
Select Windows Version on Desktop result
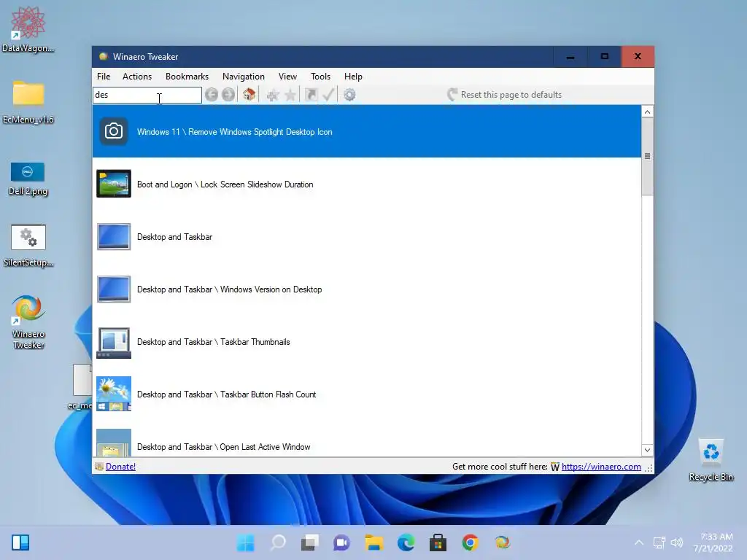(x=367, y=289)
